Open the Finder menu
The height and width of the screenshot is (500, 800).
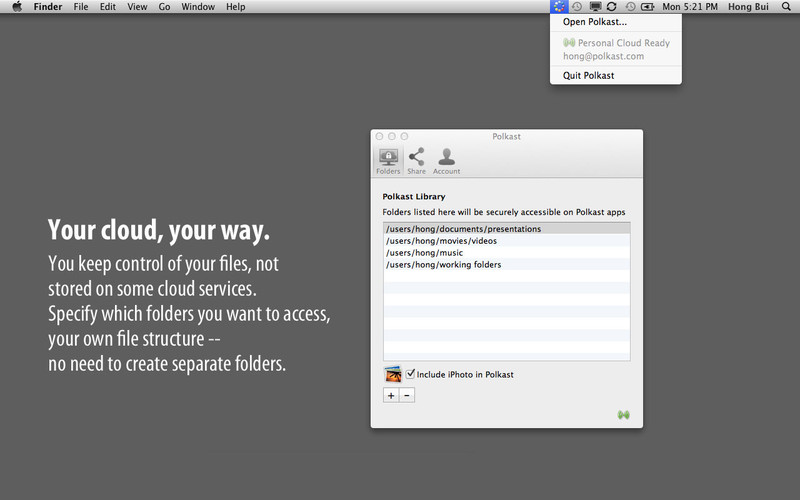(48, 7)
